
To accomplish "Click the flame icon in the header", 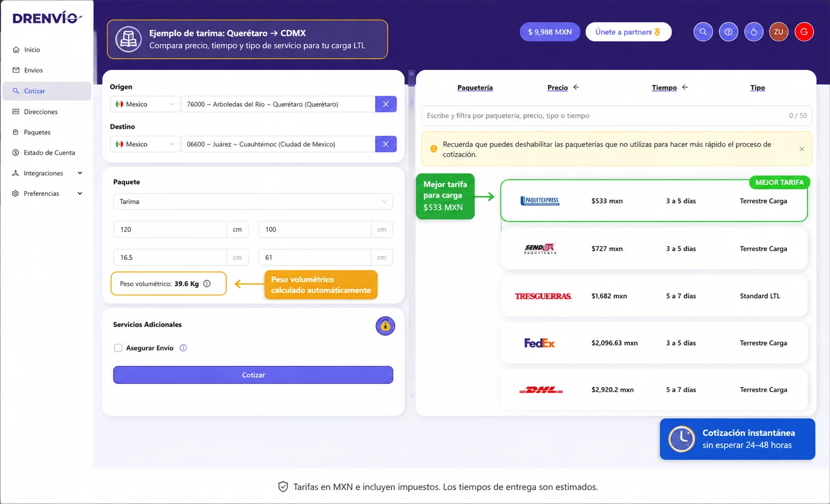I will click(754, 32).
